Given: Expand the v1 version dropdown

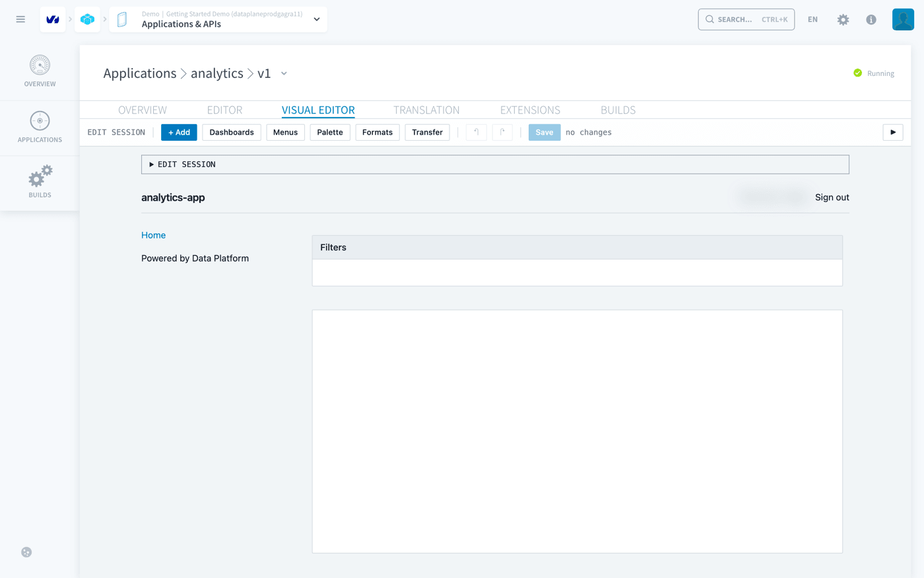Looking at the screenshot, I should coord(284,73).
